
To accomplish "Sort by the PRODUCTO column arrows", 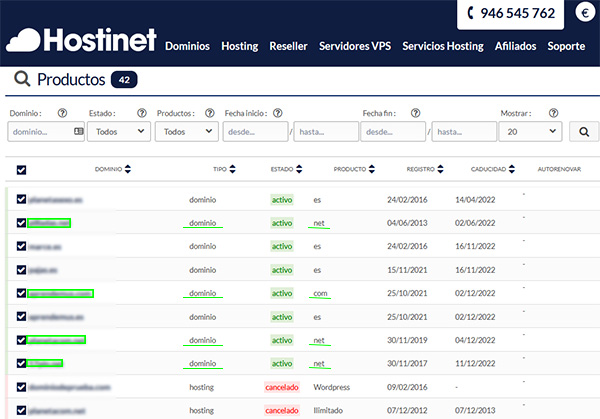I will pos(372,169).
